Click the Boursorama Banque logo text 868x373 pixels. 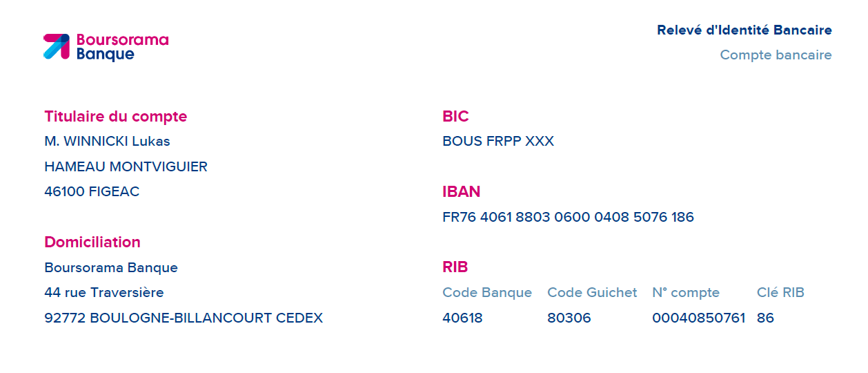tap(122, 47)
